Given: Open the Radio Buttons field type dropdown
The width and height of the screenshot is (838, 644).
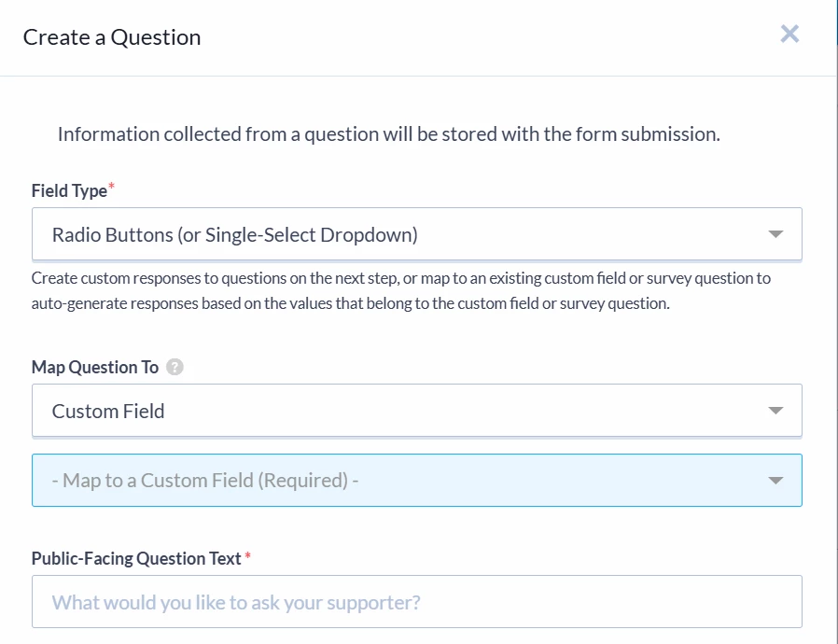Looking at the screenshot, I should click(x=416, y=234).
